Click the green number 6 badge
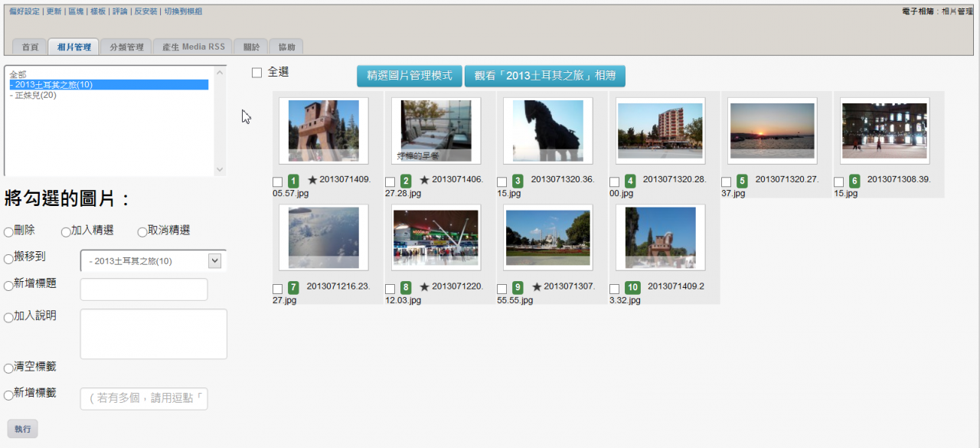Viewport: 980px width, 448px height. [854, 181]
